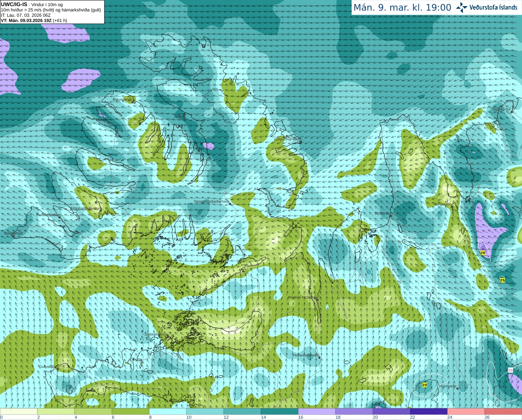
Task: Click the 'Æðey' place label
Action: [x=179, y=117]
